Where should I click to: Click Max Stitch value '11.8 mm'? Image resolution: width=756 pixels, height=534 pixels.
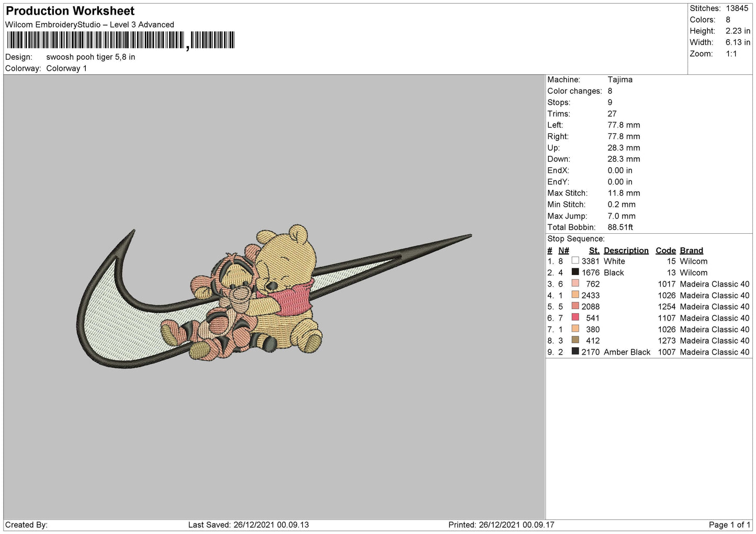[624, 193]
